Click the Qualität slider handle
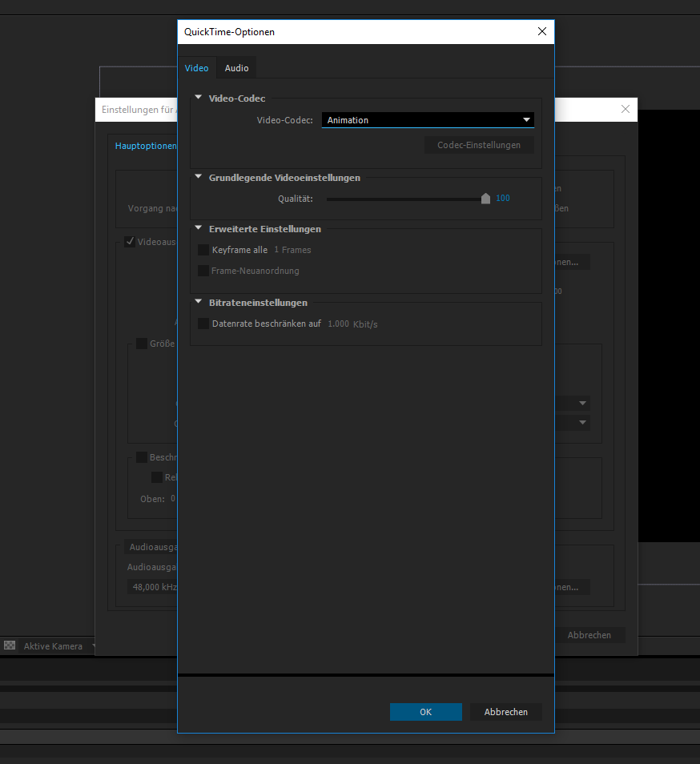This screenshot has width=700, height=764. [485, 199]
